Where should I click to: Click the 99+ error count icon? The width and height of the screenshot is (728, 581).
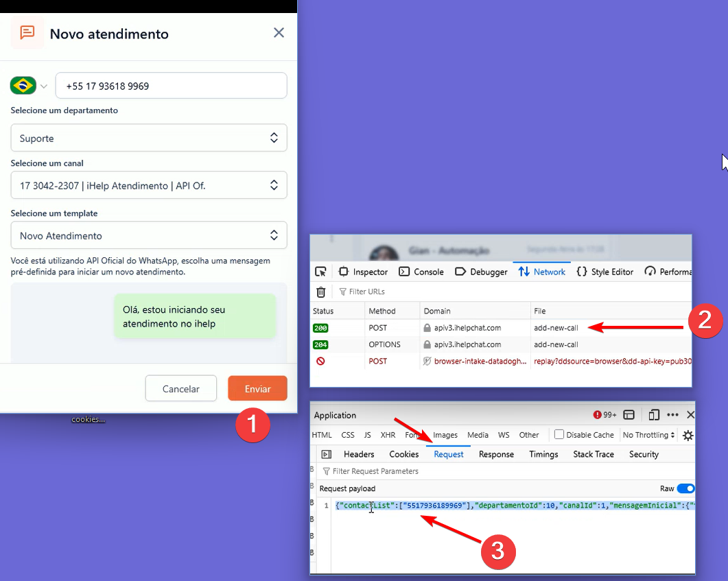[604, 415]
